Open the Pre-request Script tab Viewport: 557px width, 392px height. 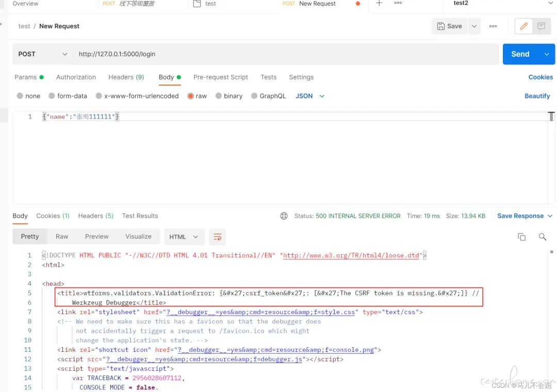tap(220, 77)
